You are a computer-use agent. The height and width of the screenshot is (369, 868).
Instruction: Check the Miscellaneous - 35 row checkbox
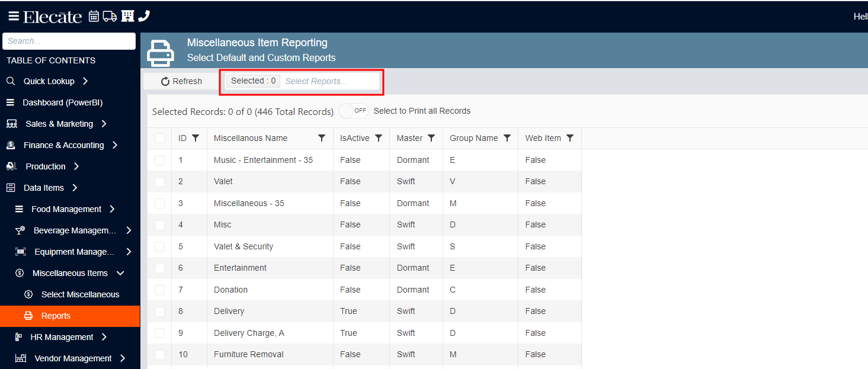tap(159, 203)
